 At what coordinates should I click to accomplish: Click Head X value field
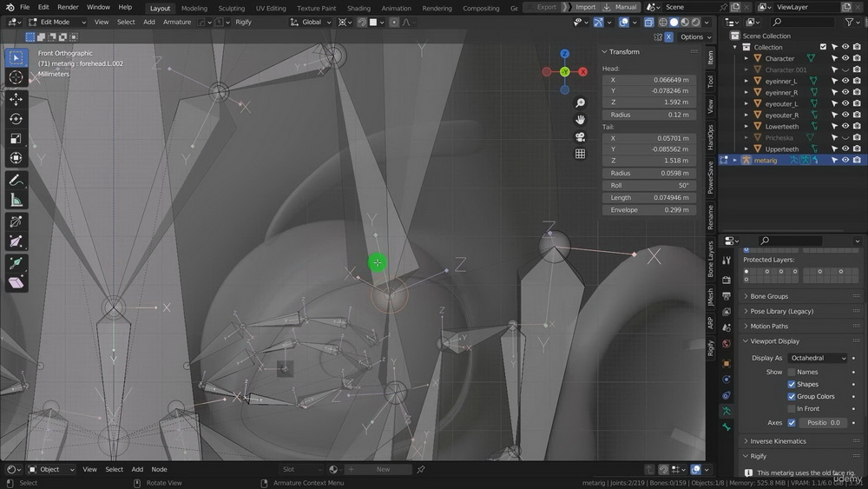point(648,80)
